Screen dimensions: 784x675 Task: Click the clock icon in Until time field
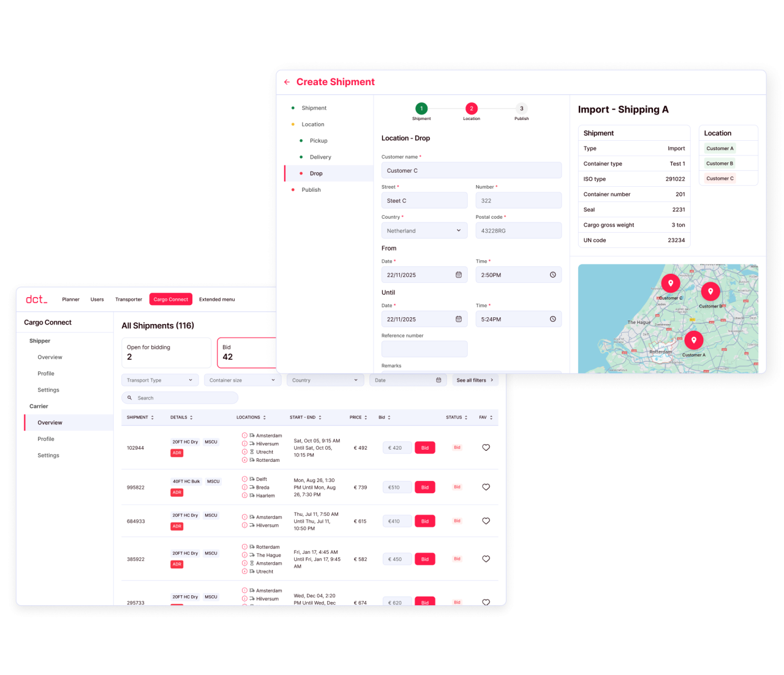tap(552, 319)
